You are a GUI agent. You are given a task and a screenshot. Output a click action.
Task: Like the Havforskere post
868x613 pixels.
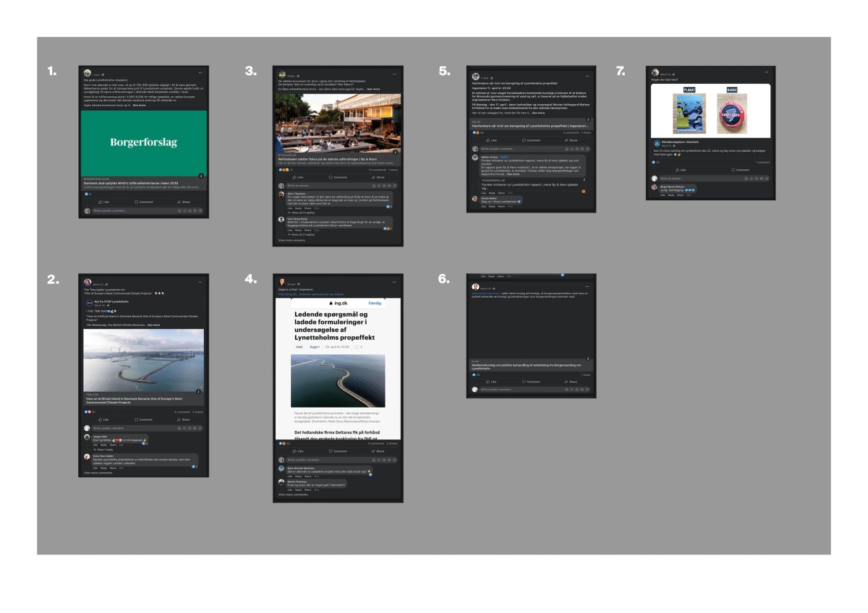point(492,140)
